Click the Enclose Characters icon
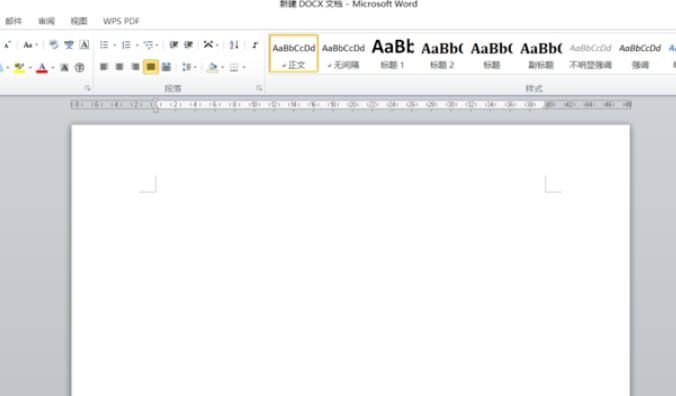676x396 pixels. click(79, 68)
